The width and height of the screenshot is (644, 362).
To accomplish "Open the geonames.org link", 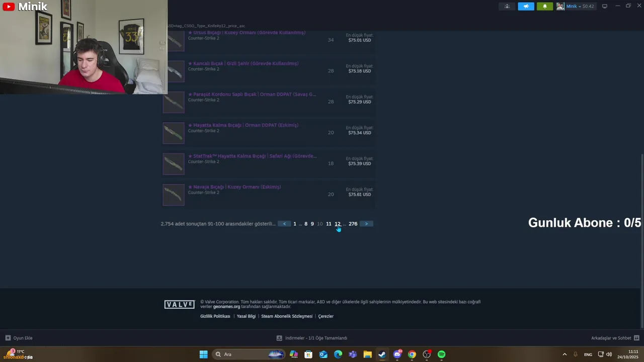I will 226,307.
